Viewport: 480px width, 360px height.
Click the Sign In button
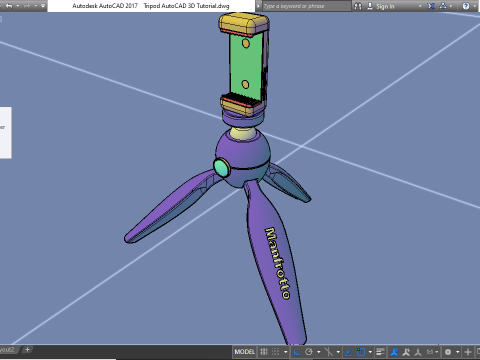click(381, 6)
